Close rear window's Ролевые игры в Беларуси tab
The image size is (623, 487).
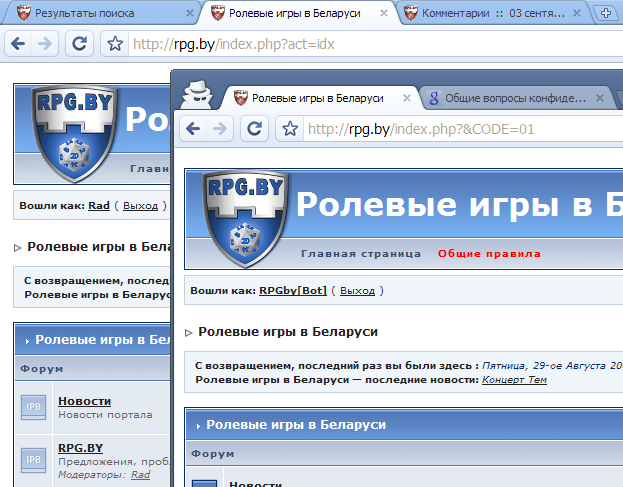pyautogui.click(x=384, y=13)
